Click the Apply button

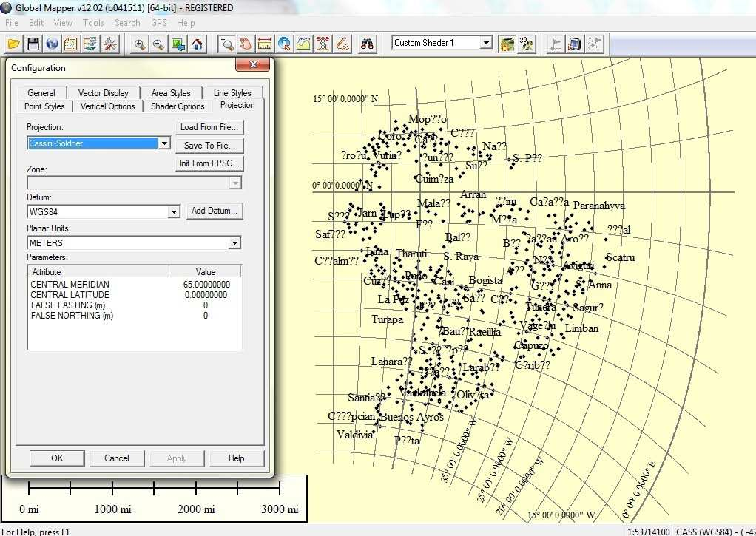pyautogui.click(x=177, y=458)
